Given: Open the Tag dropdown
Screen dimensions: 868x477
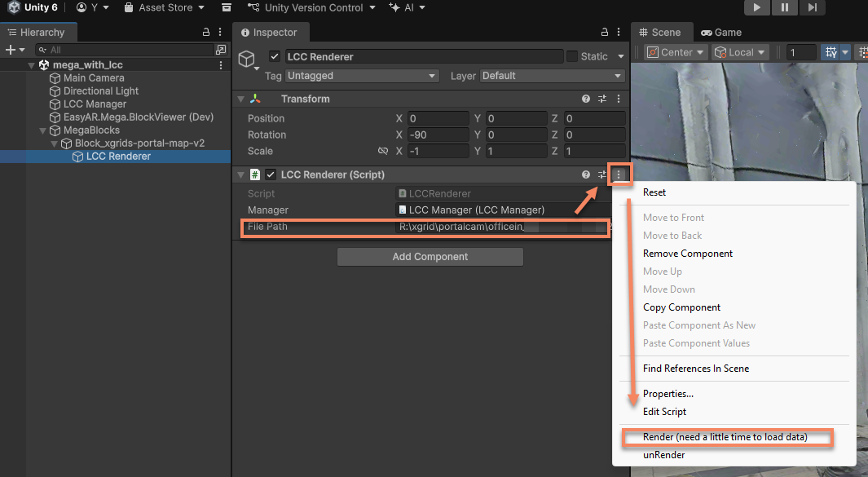Looking at the screenshot, I should tap(363, 76).
